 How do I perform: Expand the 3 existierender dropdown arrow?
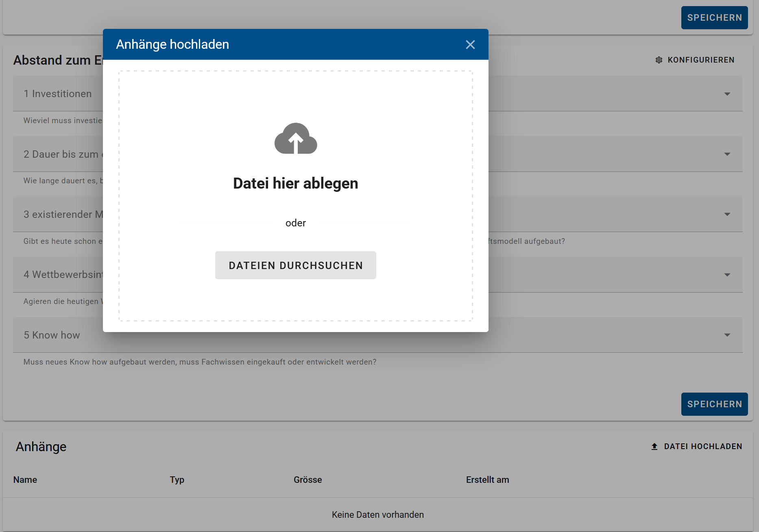[727, 214]
